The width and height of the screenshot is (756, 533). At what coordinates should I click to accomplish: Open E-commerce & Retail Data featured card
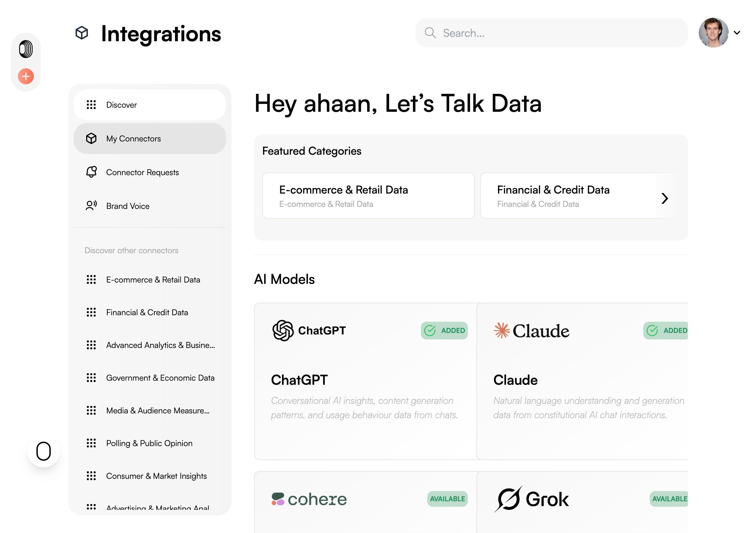tap(368, 196)
